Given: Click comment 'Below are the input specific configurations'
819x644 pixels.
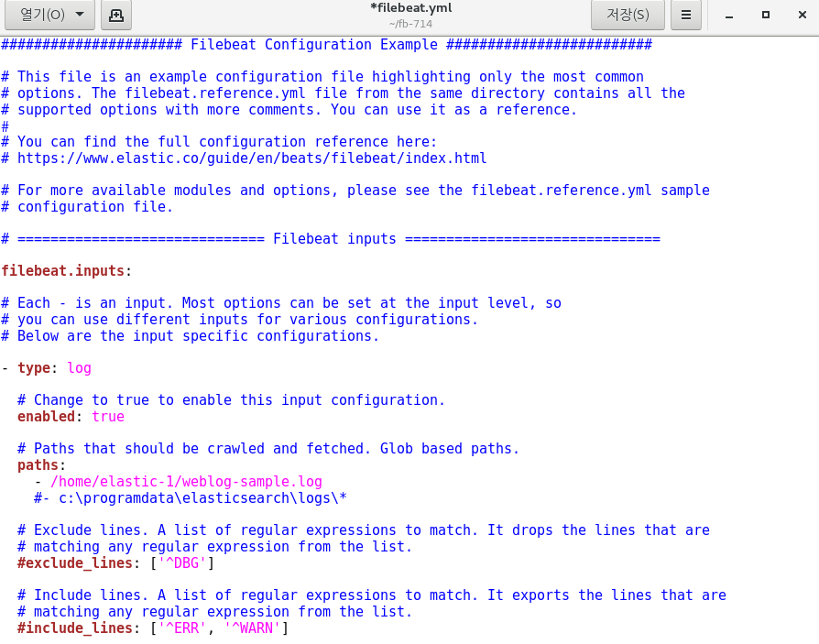Looking at the screenshot, I should [191, 336].
